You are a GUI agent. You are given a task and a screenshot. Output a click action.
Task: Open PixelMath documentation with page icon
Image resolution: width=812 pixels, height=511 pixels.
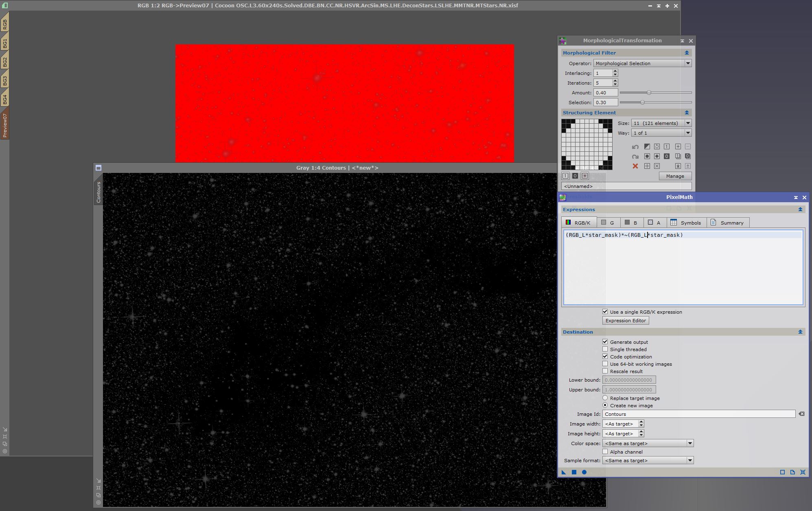tap(792, 472)
